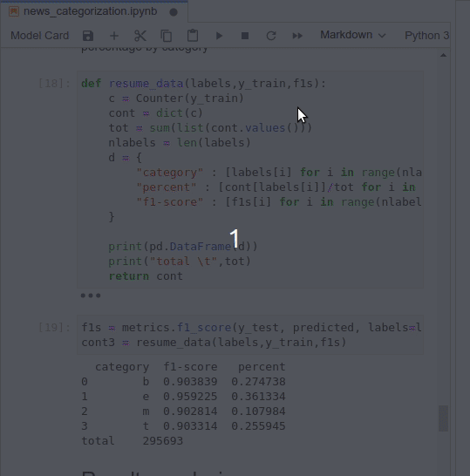Save the notebook with the floppy disk icon
This screenshot has height=476, width=470.
(88, 36)
